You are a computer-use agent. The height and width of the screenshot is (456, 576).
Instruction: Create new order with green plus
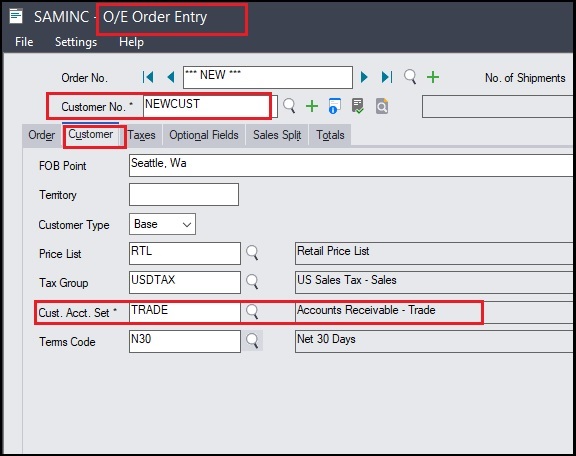[x=433, y=77]
